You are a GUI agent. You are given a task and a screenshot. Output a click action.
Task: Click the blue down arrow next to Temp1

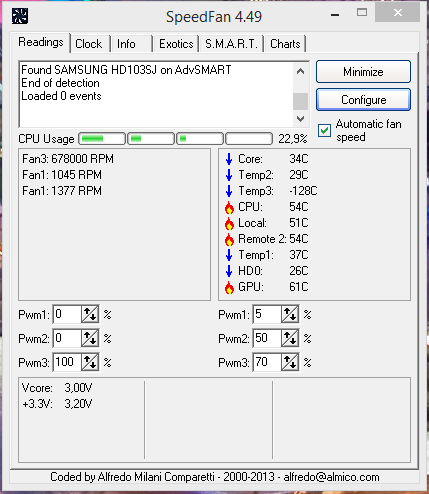pos(229,255)
